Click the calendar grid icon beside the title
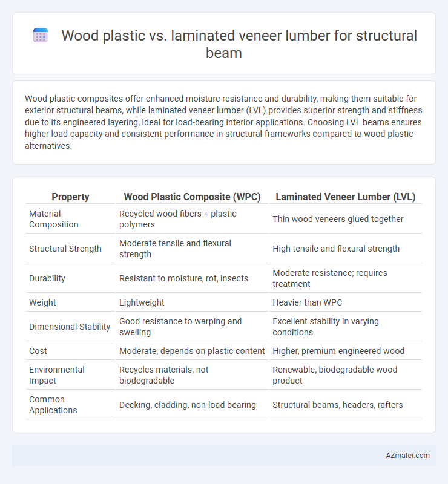The width and height of the screenshot is (448, 484). (x=41, y=35)
